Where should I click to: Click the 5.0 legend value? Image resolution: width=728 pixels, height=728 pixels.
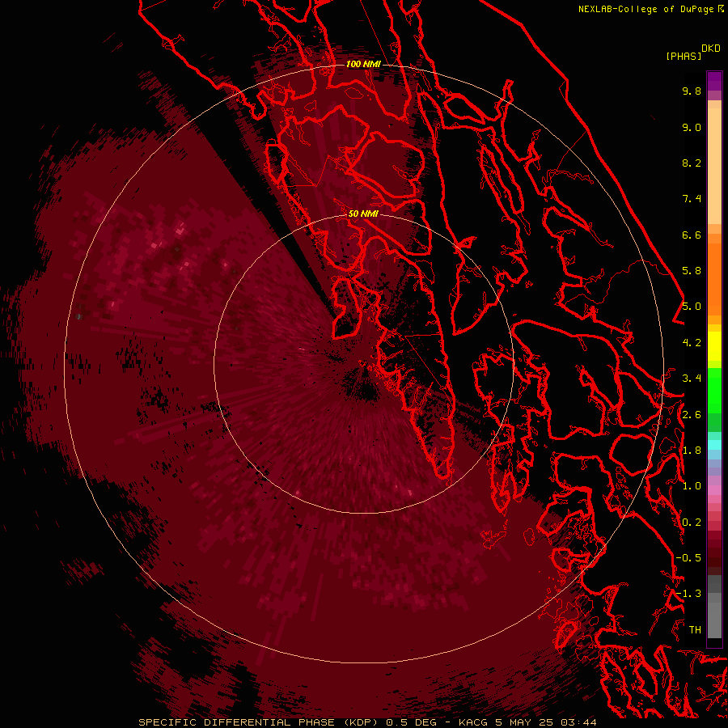click(x=692, y=307)
